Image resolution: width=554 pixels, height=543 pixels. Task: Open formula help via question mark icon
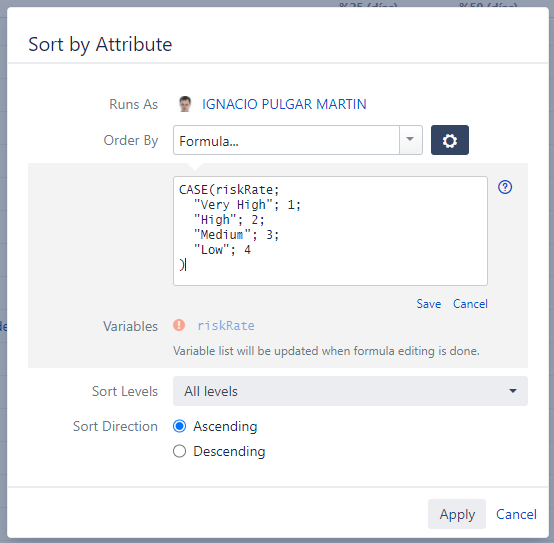tap(505, 187)
